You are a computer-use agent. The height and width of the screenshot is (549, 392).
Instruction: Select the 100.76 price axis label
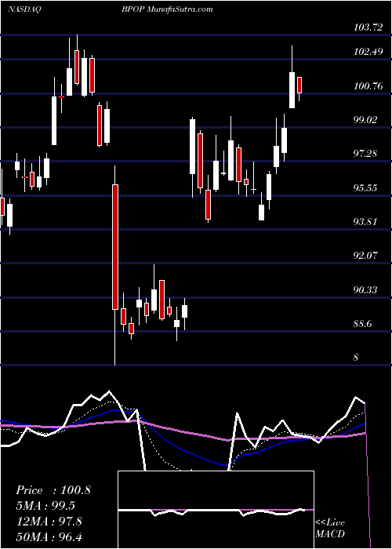[368, 85]
